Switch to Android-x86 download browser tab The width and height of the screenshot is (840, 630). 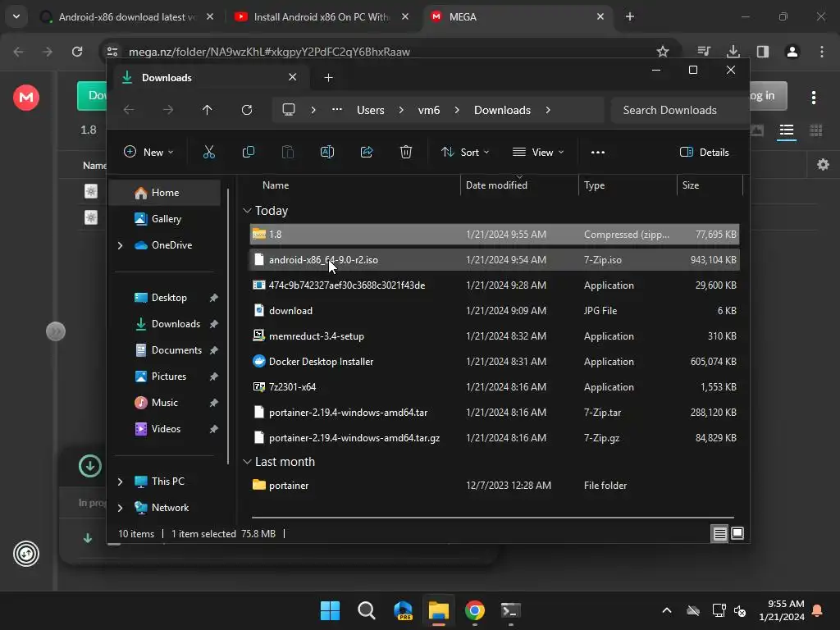coord(127,16)
